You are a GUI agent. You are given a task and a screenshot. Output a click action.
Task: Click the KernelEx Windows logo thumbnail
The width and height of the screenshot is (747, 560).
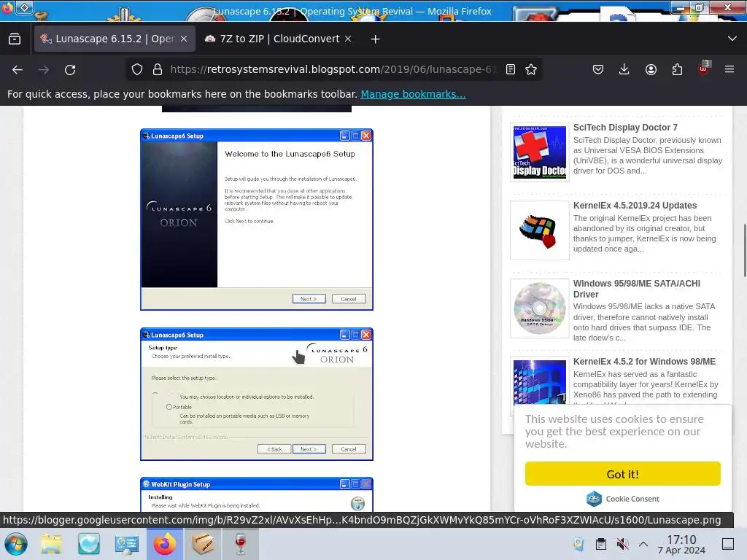[x=540, y=230]
